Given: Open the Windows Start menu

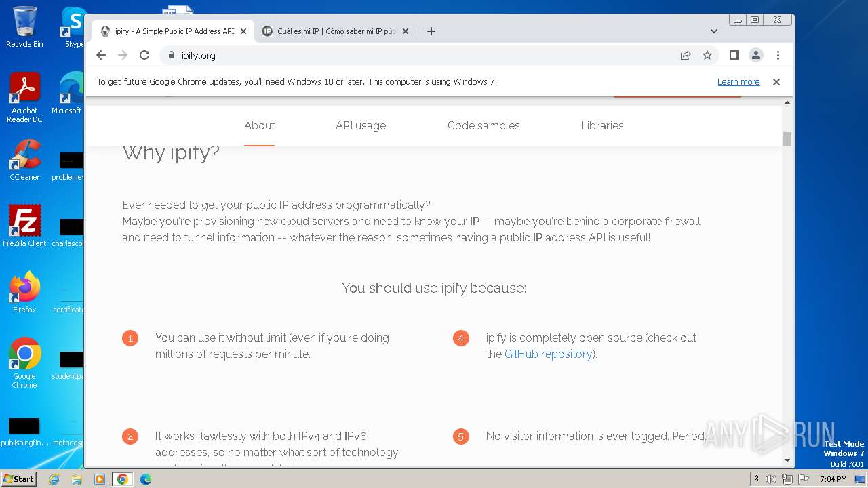Looking at the screenshot, I should pyautogui.click(x=18, y=479).
